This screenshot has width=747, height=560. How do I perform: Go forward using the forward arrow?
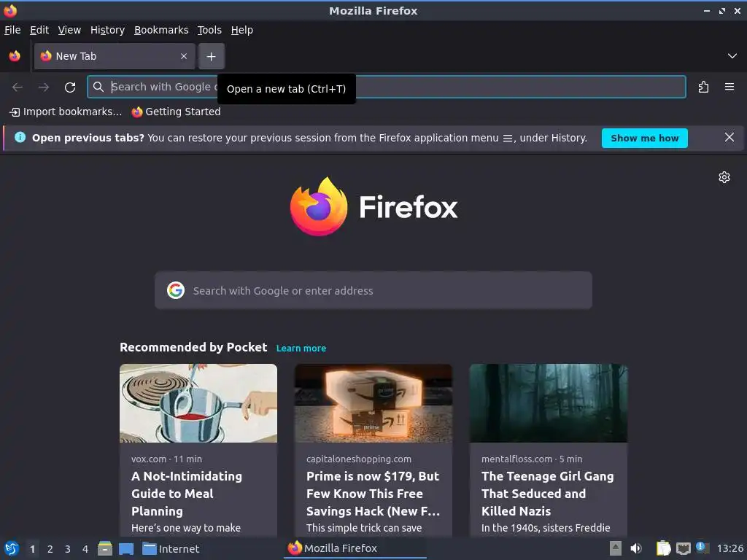point(44,87)
